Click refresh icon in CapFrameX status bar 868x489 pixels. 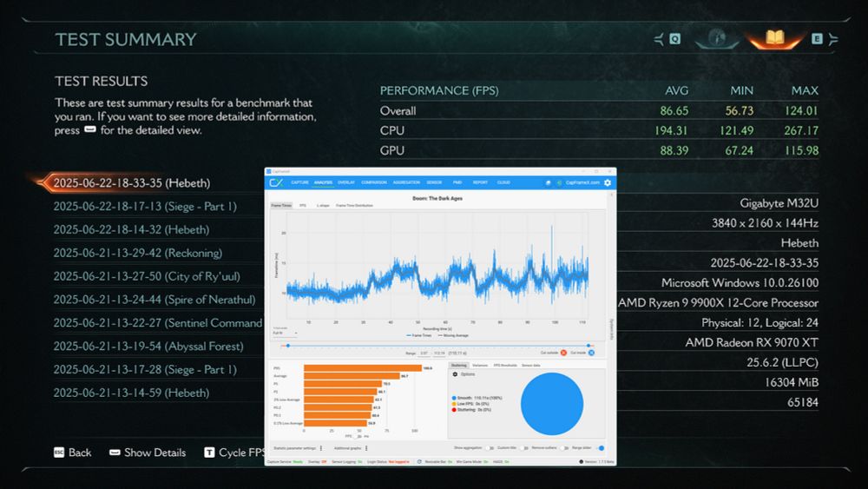pos(419,462)
